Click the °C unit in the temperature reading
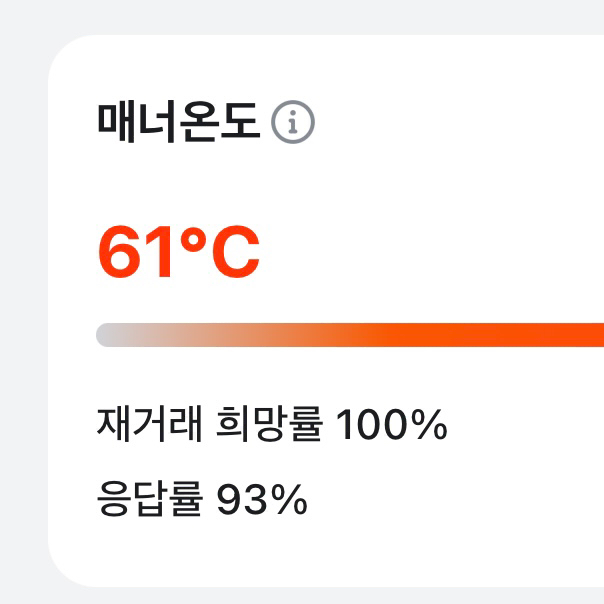 click(x=222, y=253)
